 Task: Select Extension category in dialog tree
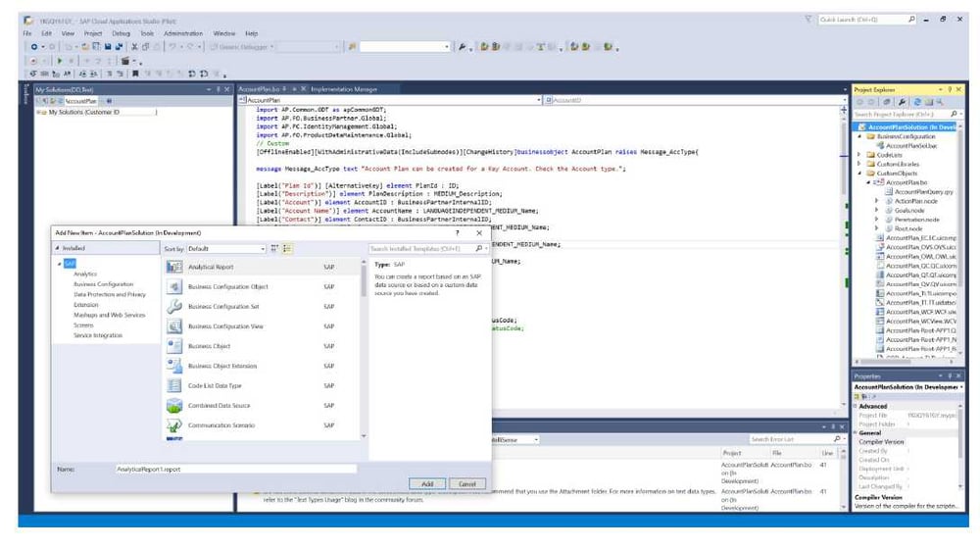coord(85,305)
